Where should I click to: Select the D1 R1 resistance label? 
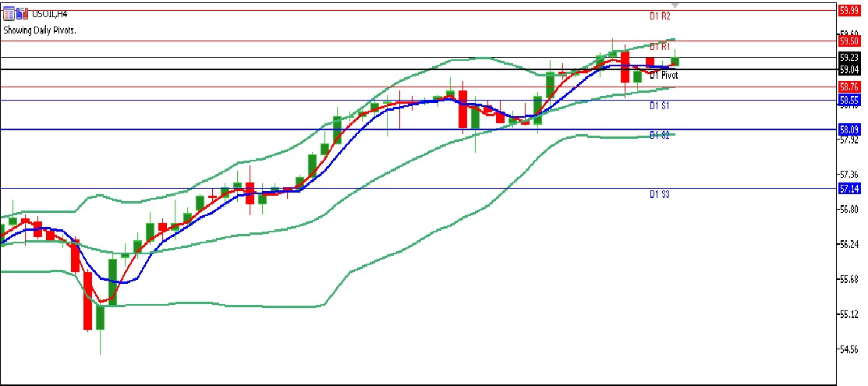click(x=660, y=47)
